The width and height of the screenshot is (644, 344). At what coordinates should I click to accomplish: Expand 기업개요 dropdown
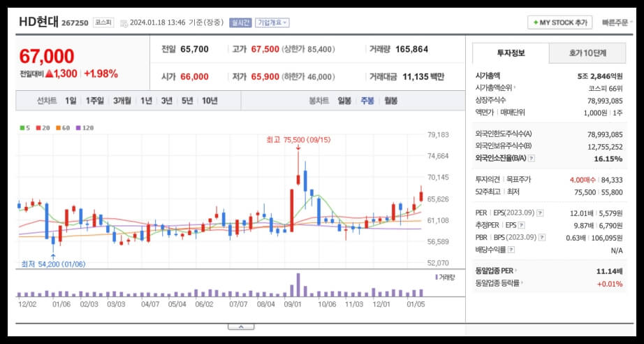[x=272, y=22]
